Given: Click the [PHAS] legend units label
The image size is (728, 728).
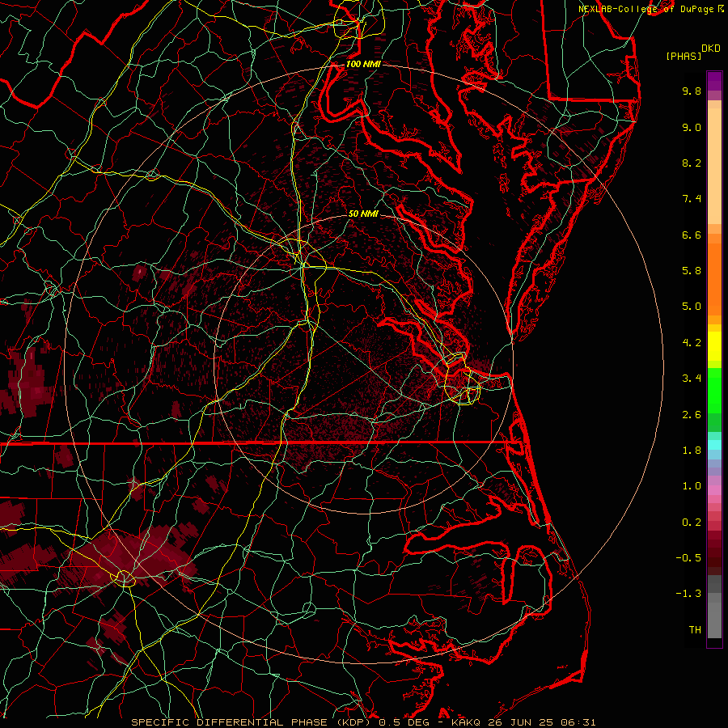Looking at the screenshot, I should pyautogui.click(x=684, y=56).
